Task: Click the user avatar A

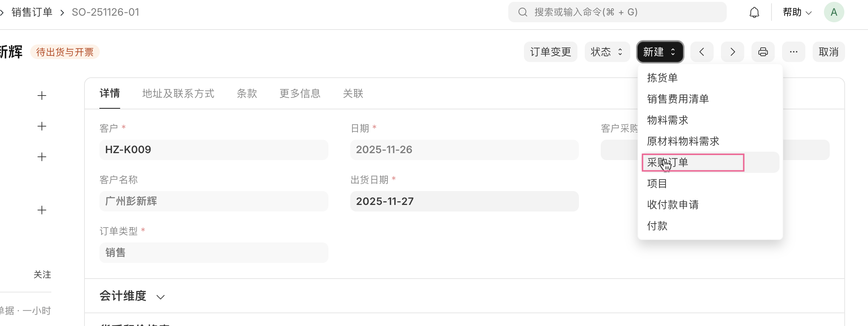Action: coord(834,12)
